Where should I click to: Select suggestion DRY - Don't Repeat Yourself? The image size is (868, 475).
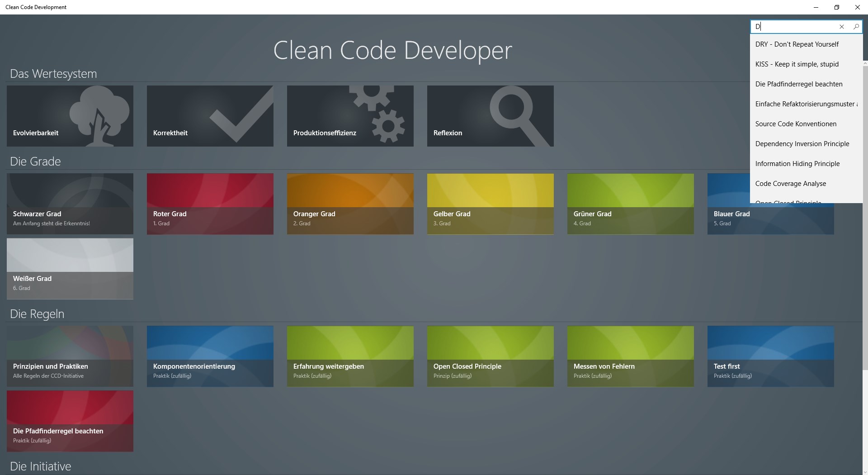[806, 44]
